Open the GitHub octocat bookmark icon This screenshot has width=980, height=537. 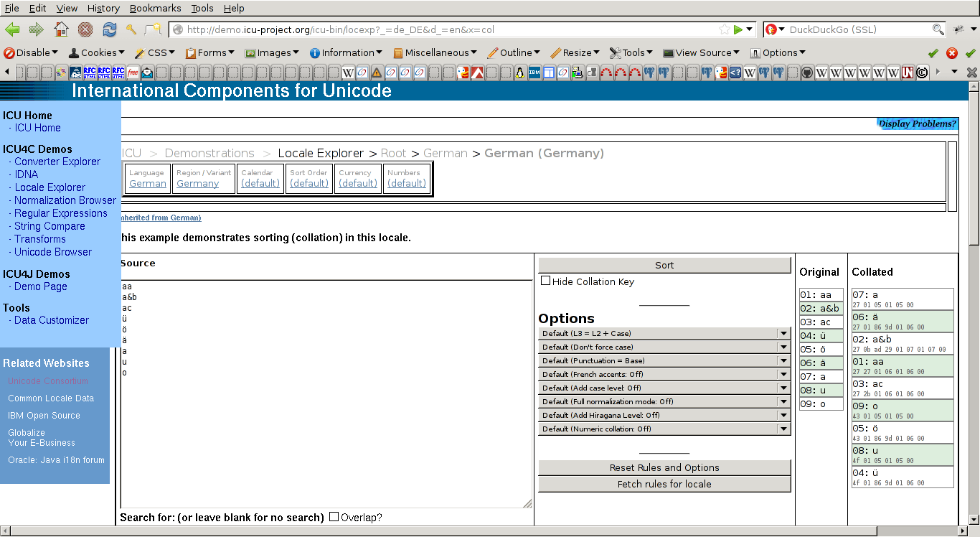click(x=807, y=72)
